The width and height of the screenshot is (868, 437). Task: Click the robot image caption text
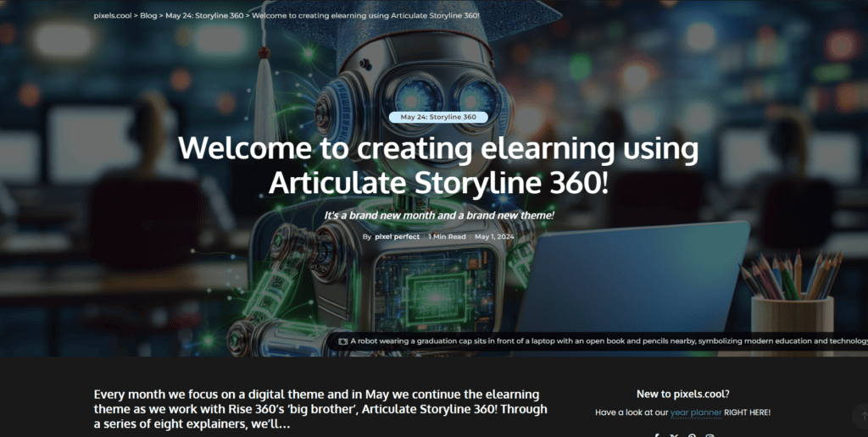[609, 341]
